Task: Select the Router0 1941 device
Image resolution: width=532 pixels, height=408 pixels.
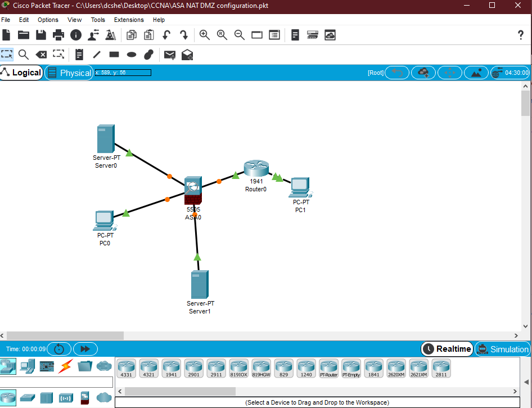Action: [256, 169]
